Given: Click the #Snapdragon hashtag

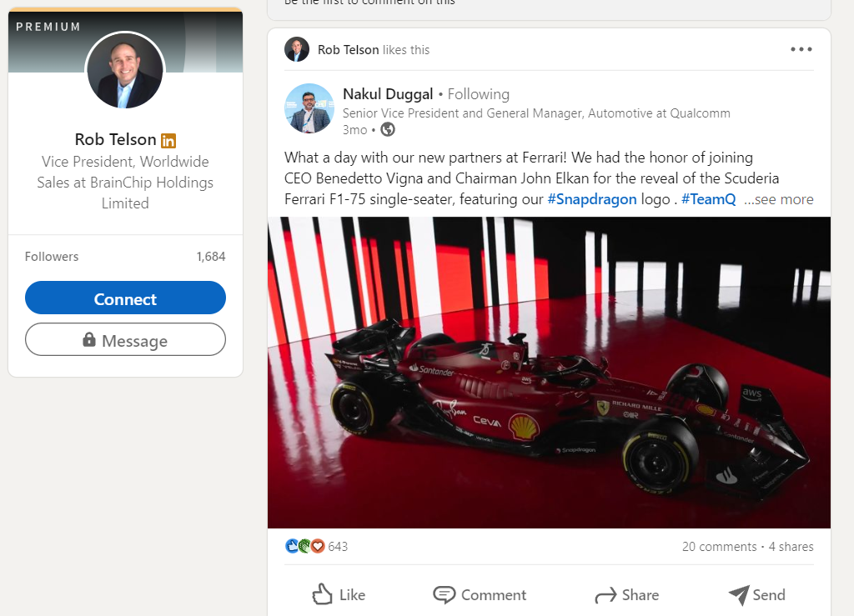Looking at the screenshot, I should tap(591, 199).
